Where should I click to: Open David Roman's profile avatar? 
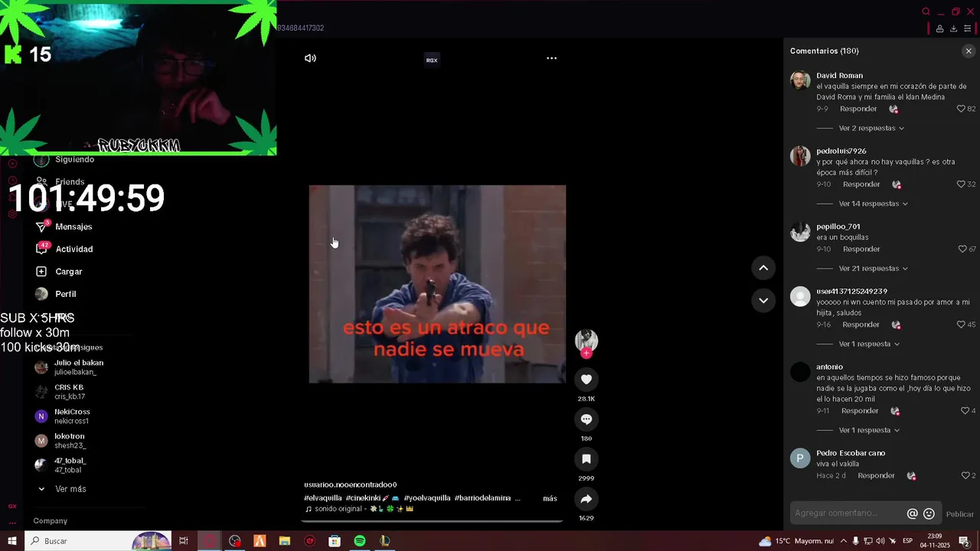click(x=800, y=81)
